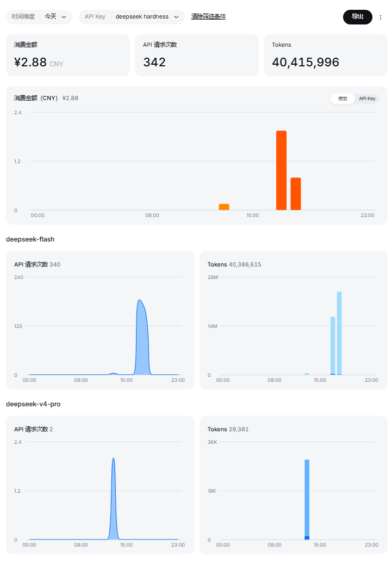Click the 消费金额 (CNY) ¥2.88 chart title
392x564 pixels.
point(46,98)
